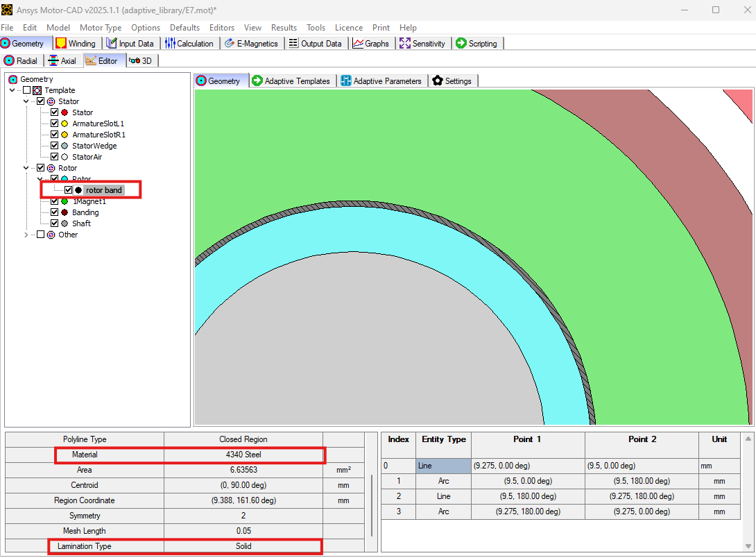Expand the Other tree node
The image size is (756, 558).
point(26,235)
